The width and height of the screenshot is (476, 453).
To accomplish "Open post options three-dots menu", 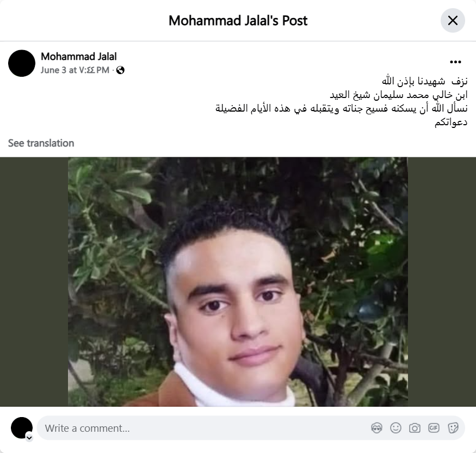I will tap(455, 62).
